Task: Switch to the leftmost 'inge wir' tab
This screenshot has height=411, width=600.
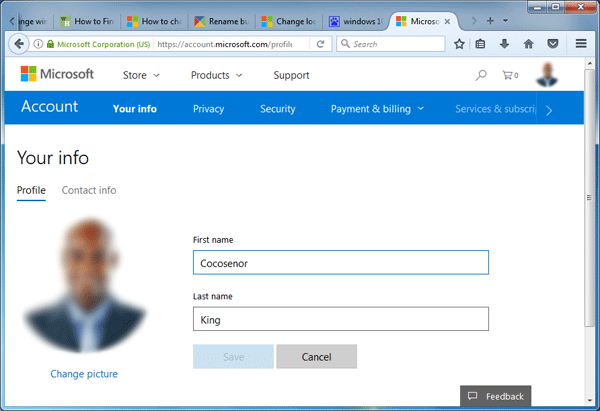Action: (32, 21)
